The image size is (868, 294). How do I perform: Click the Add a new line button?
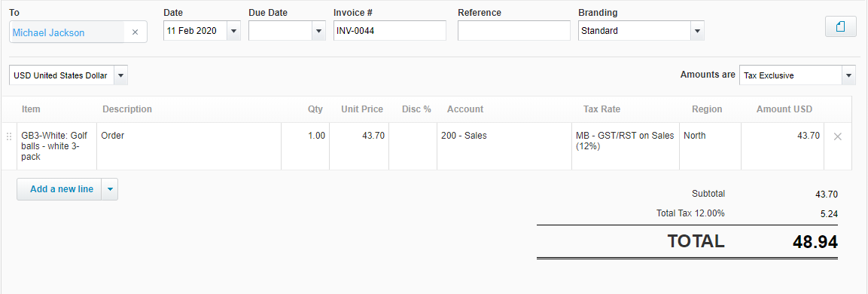tap(59, 189)
